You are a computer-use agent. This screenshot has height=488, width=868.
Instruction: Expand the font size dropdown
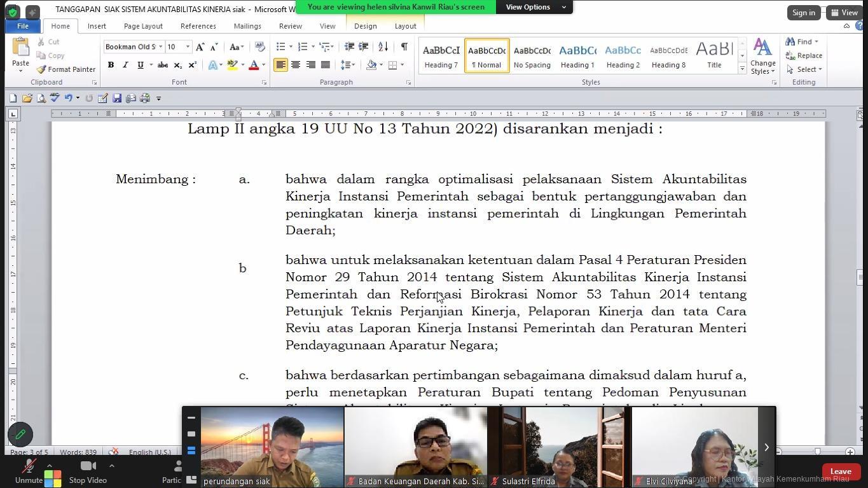click(x=188, y=46)
